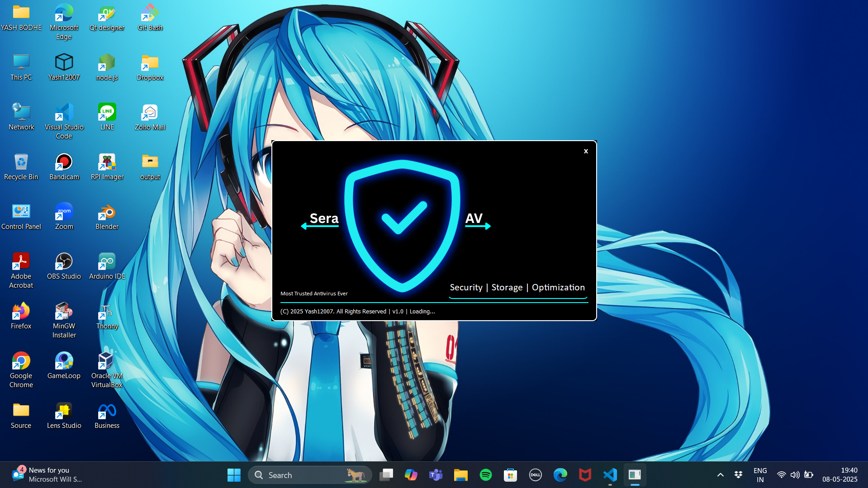
Task: Open the YASH BODHE folder icon
Action: [21, 18]
